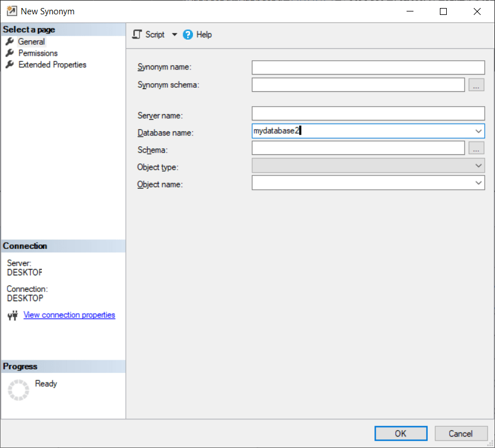The width and height of the screenshot is (495, 448).
Task: Click OK to create the synonym
Action: (x=400, y=433)
